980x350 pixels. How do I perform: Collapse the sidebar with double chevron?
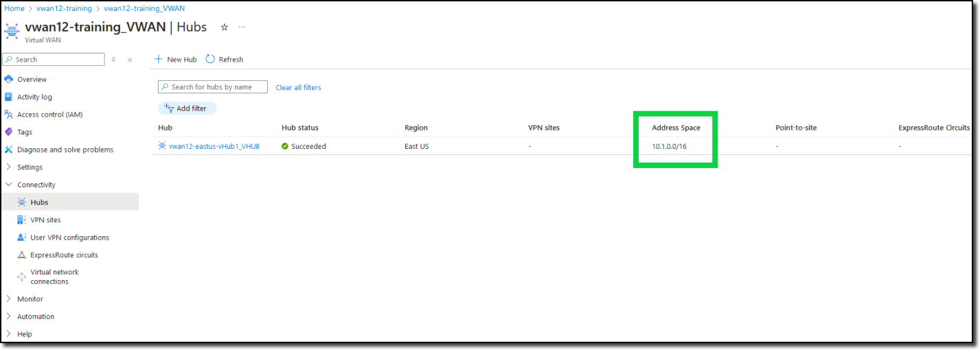(130, 60)
